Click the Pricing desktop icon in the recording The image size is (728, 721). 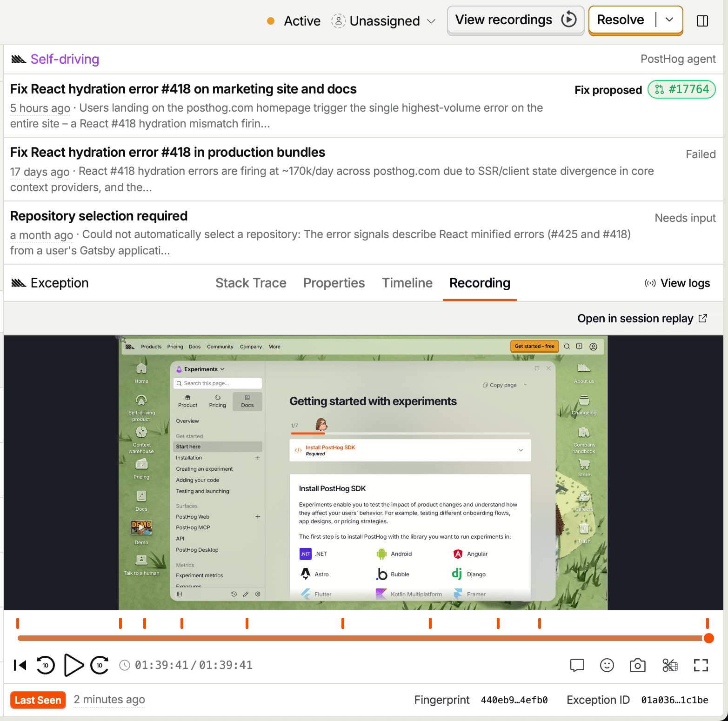[141, 468]
